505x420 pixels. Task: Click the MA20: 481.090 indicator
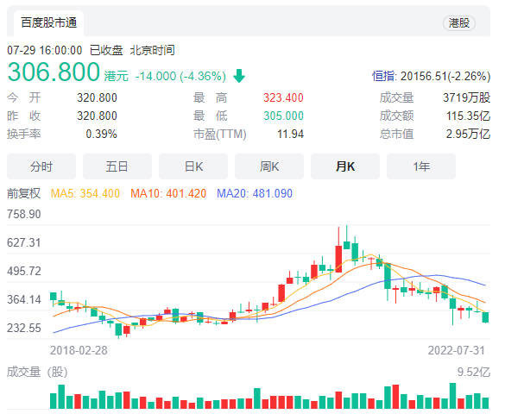pyautogui.click(x=255, y=193)
